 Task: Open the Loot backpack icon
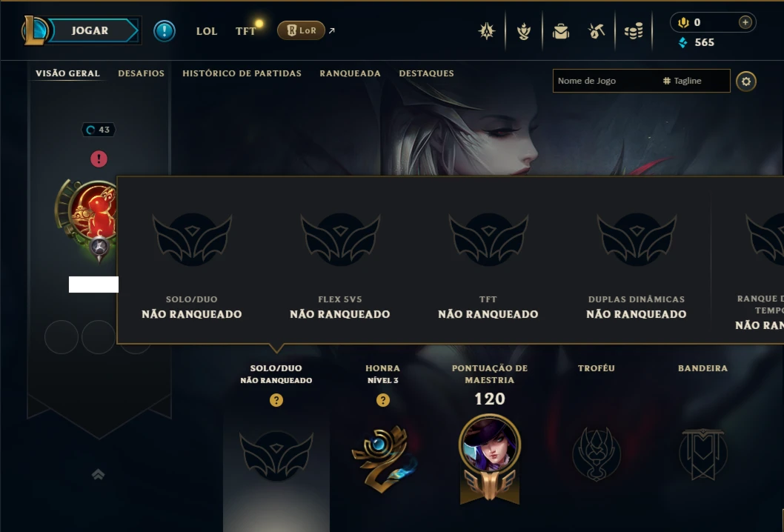[x=560, y=32]
